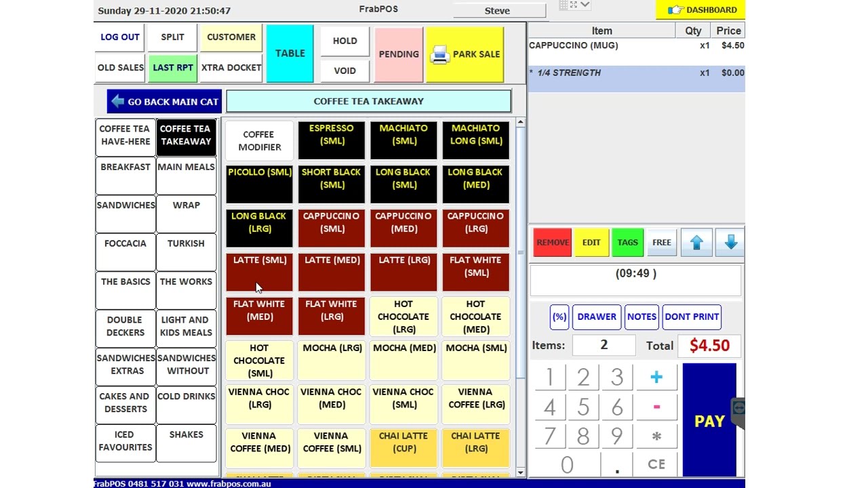
Task: Move selected order line up with blue arrow
Action: [696, 243]
